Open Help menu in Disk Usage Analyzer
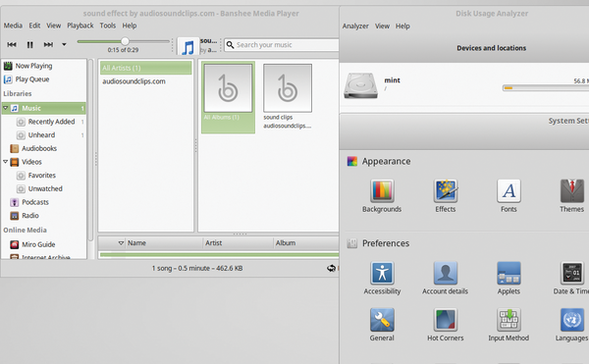The height and width of the screenshot is (364, 589). pyautogui.click(x=402, y=26)
